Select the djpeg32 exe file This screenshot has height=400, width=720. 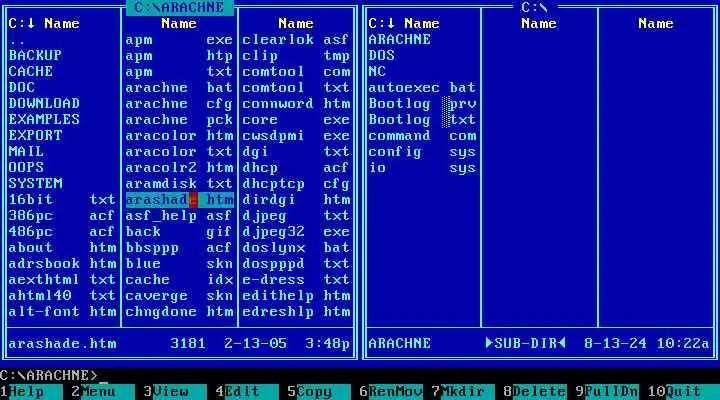pyautogui.click(x=296, y=232)
